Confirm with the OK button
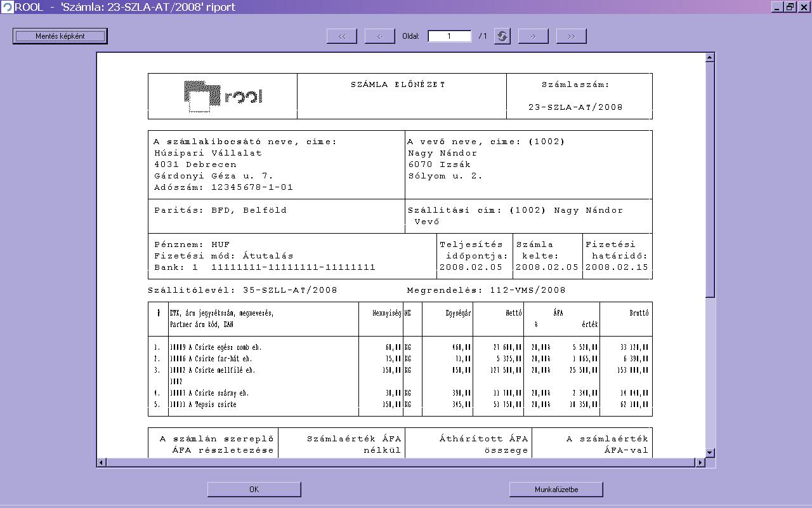The height and width of the screenshot is (508, 812). (x=254, y=489)
